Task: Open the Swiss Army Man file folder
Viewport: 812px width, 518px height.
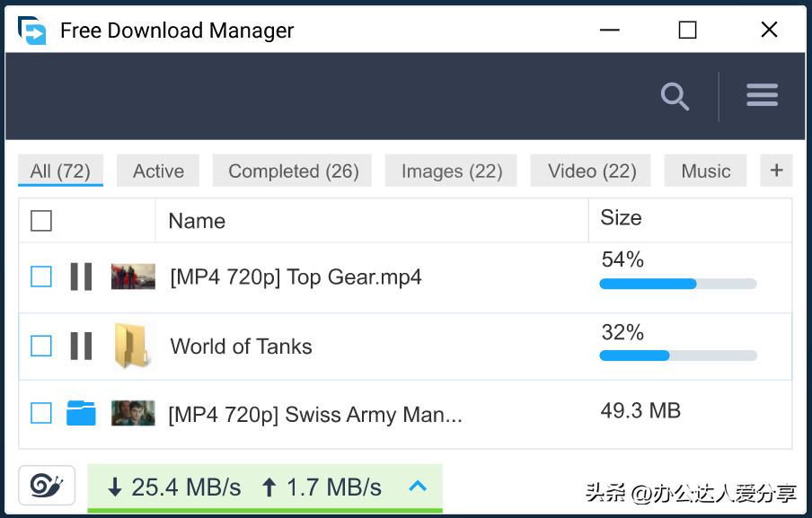Action: click(x=81, y=413)
